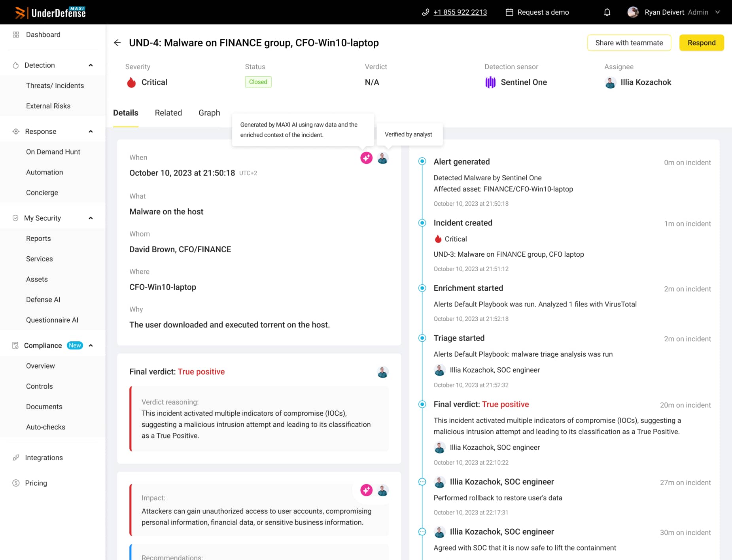This screenshot has width=732, height=560.
Task: Click the safe to lift containment comment marker
Action: pyautogui.click(x=422, y=532)
